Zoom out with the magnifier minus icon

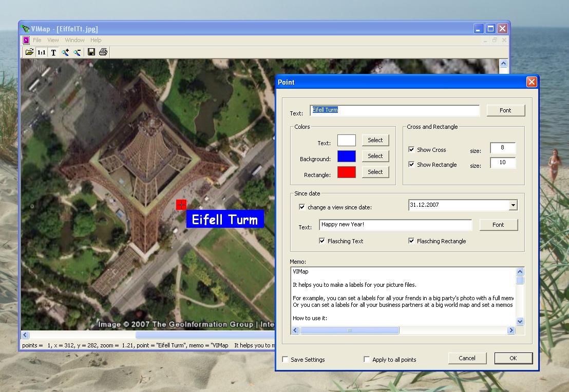77,52
